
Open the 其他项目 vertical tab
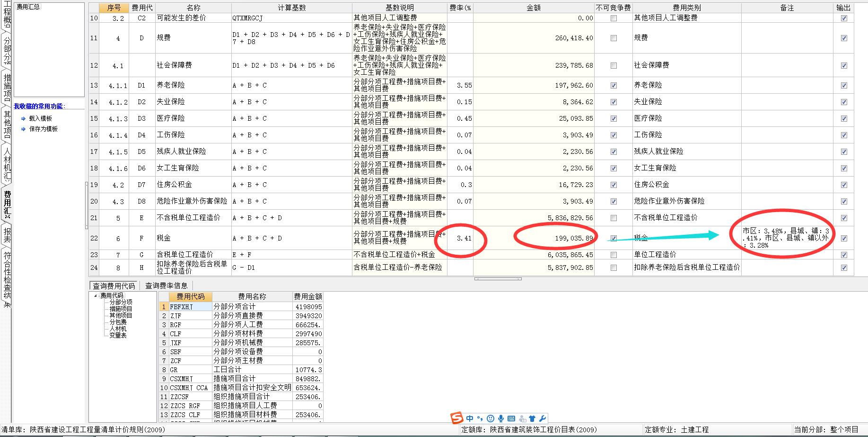[x=7, y=125]
